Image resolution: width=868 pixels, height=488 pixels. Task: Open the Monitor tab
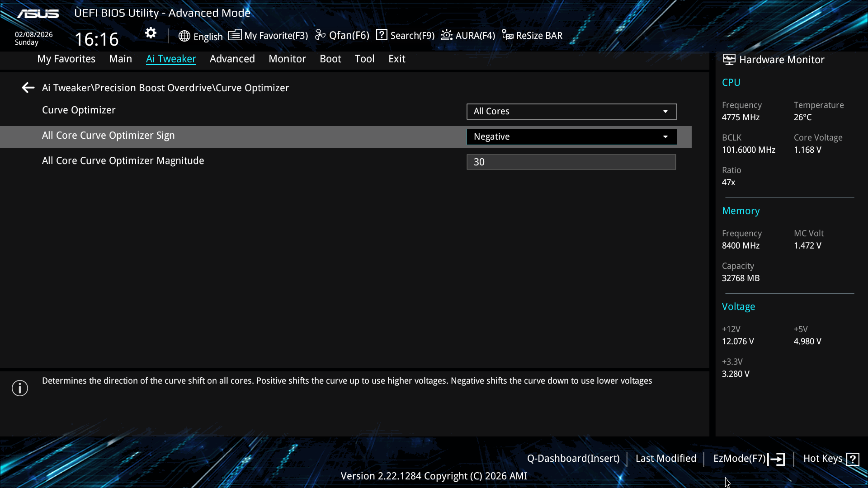[x=287, y=59]
